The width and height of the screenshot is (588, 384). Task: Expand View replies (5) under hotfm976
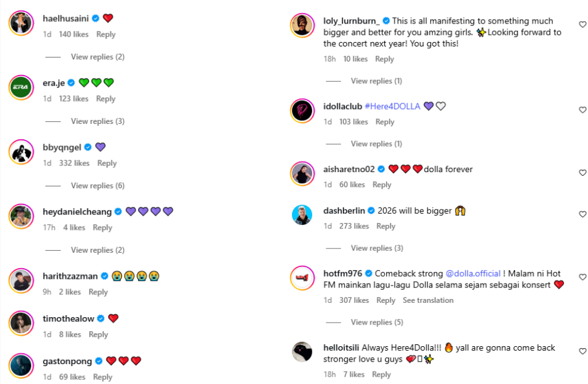(x=377, y=322)
